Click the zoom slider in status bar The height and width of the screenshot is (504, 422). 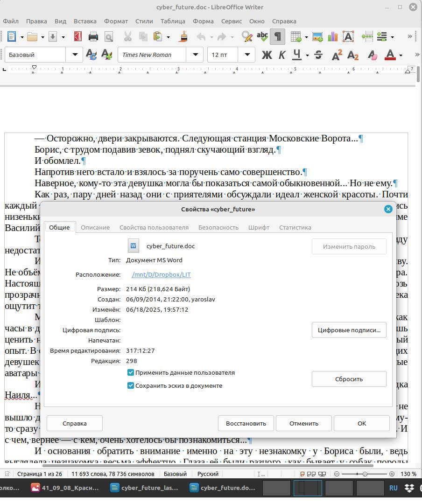click(x=365, y=474)
